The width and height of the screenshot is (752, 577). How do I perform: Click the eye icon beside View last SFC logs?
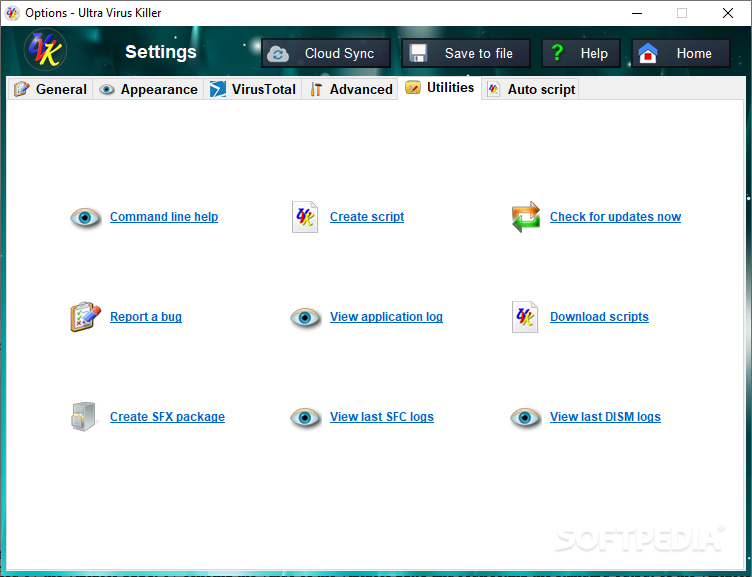(x=305, y=417)
